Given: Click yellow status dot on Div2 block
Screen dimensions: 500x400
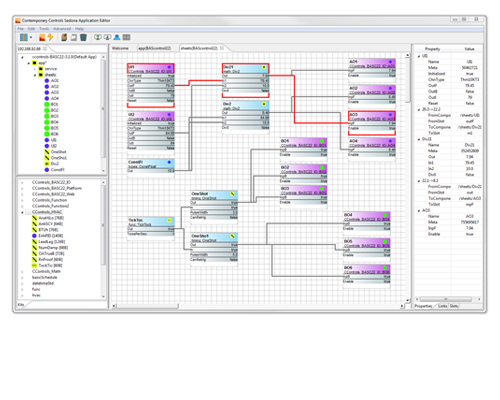Looking at the screenshot, I should [x=264, y=104].
